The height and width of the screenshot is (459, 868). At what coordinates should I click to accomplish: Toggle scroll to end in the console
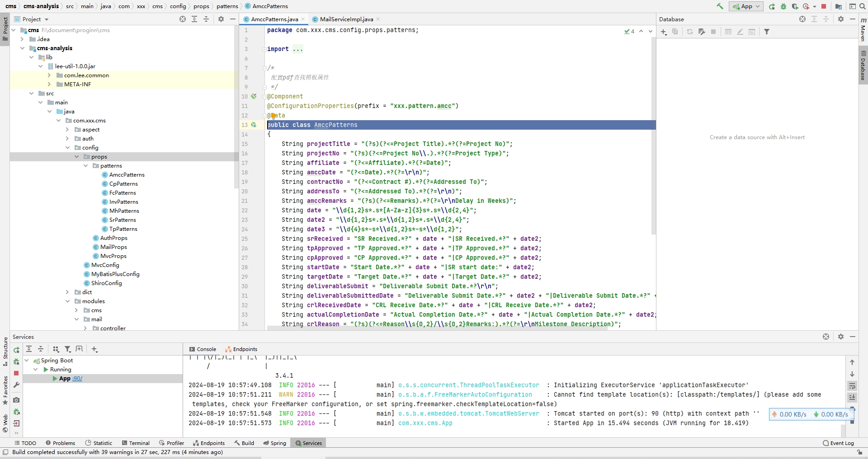(x=852, y=398)
